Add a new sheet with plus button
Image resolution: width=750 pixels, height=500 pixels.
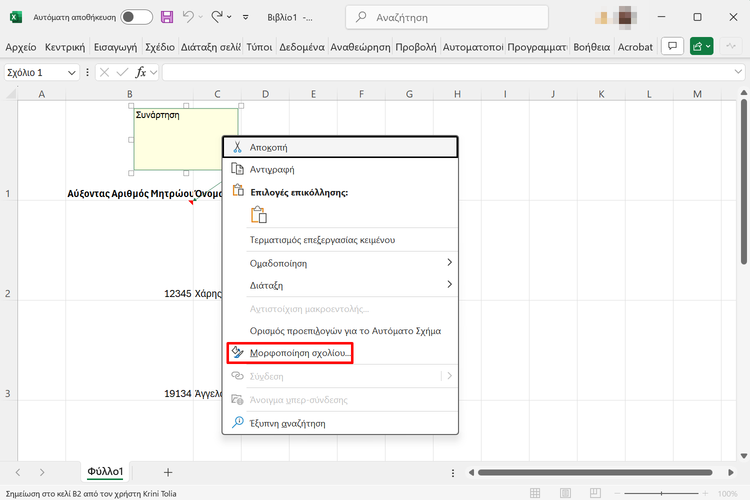168,473
